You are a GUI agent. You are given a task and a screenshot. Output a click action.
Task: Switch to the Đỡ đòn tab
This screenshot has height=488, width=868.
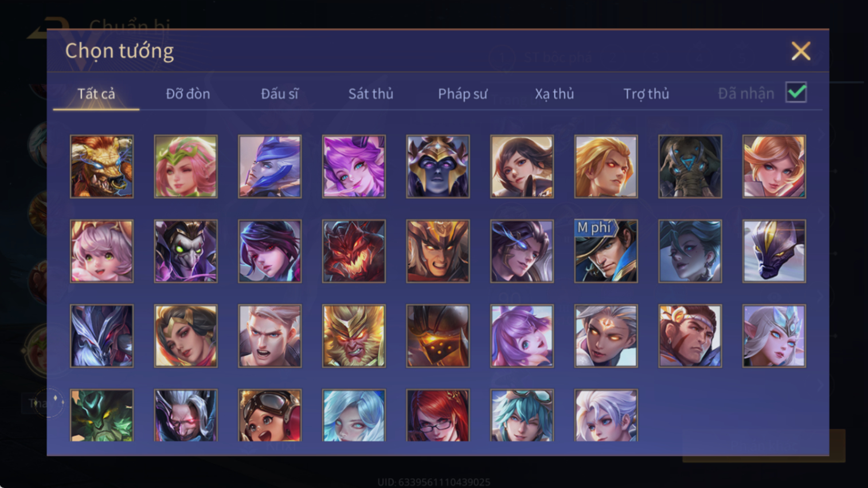click(188, 94)
